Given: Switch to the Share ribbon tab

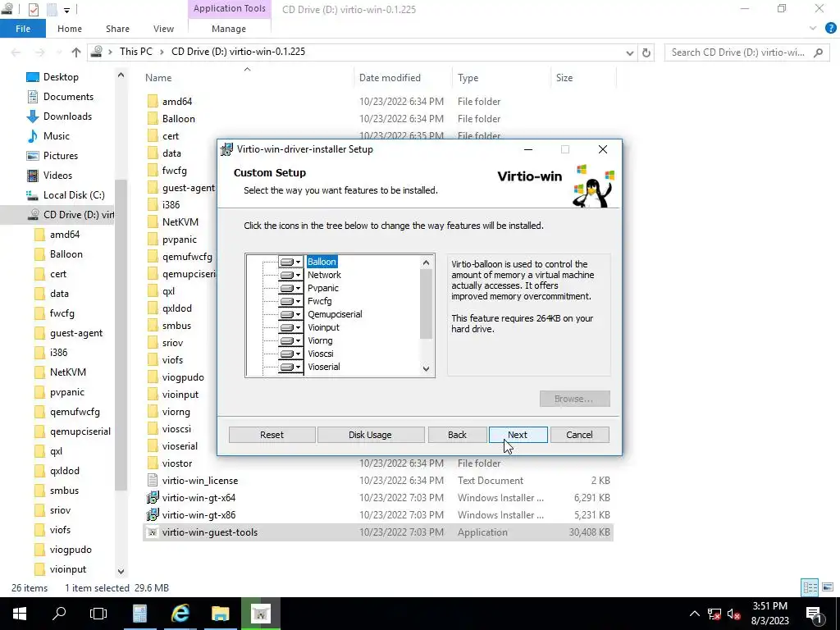Looking at the screenshot, I should 117,29.
